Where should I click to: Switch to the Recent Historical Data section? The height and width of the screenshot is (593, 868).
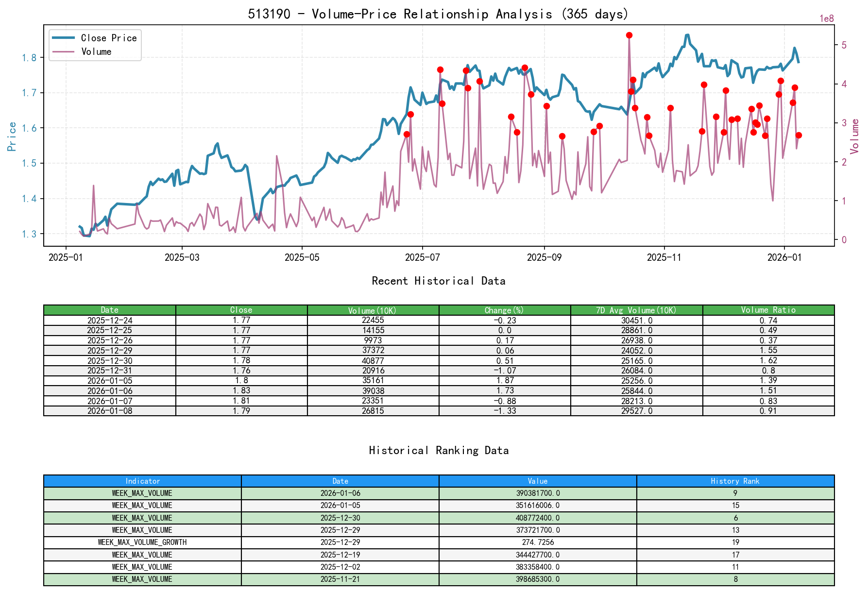(x=439, y=281)
